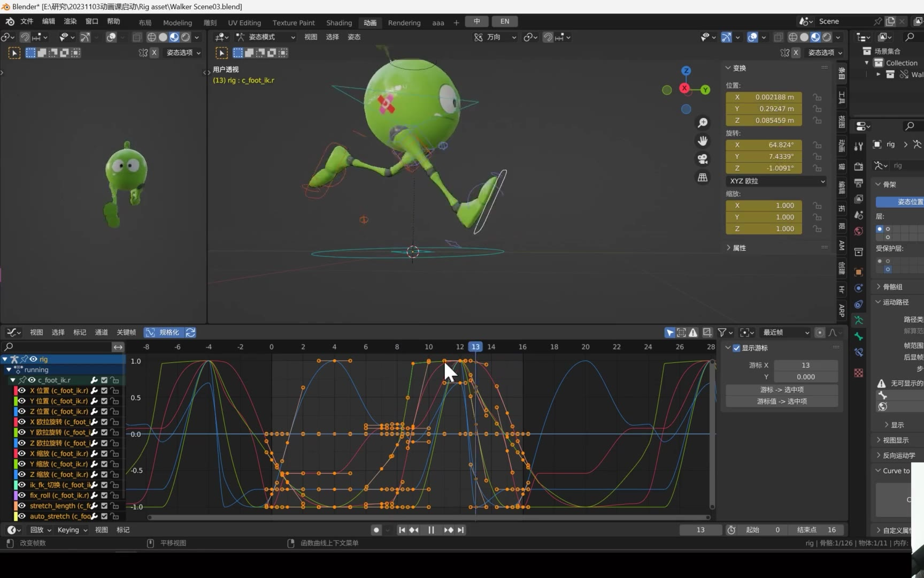Viewport: 924px width, 578px height.
Task: Click the 游标 X value field
Action: coord(806,365)
